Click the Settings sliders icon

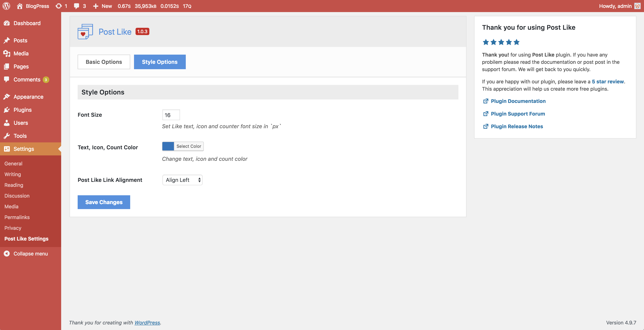tap(7, 149)
